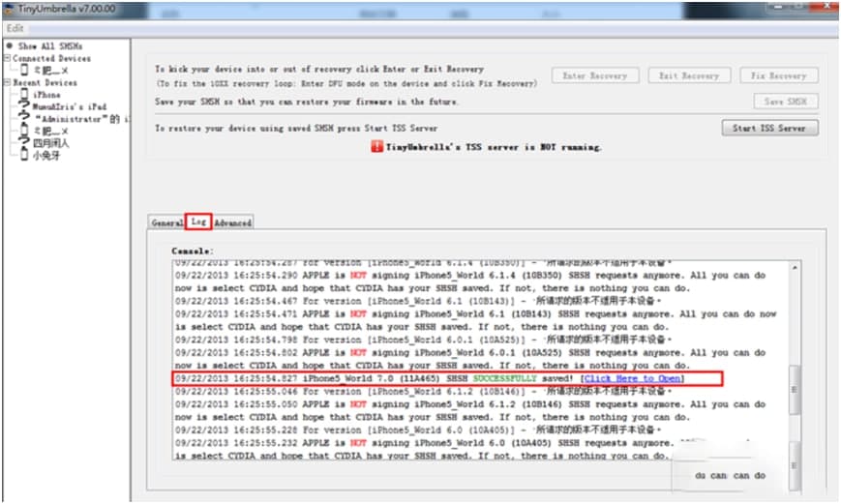Select the 四月闲人 device entry
Screen dimensions: 841x504
coord(51,143)
